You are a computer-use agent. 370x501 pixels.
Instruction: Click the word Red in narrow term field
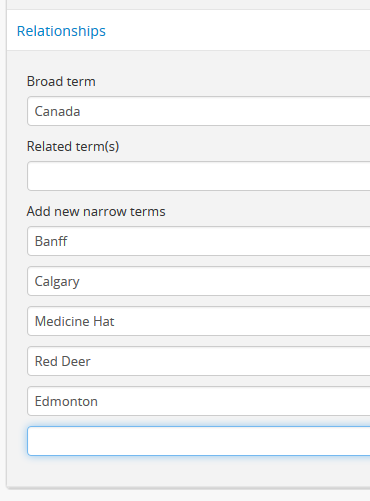click(46, 361)
